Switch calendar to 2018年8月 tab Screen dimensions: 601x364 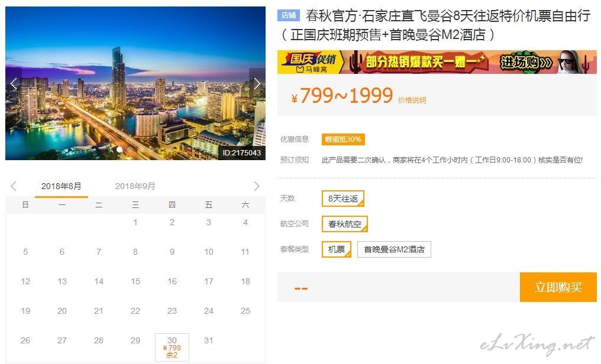tap(62, 186)
